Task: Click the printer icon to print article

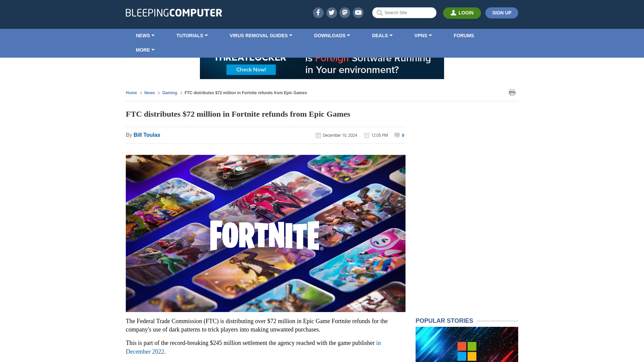Action: 512,93
